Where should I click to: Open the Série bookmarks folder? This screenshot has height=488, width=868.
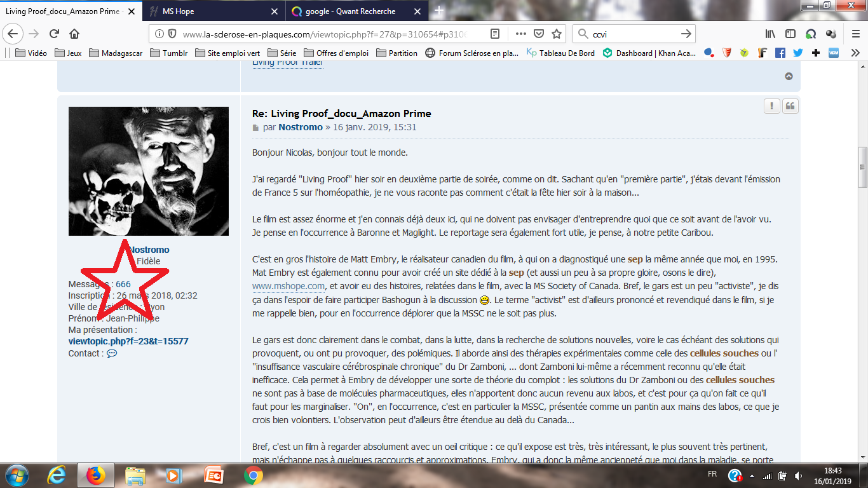[x=281, y=53]
